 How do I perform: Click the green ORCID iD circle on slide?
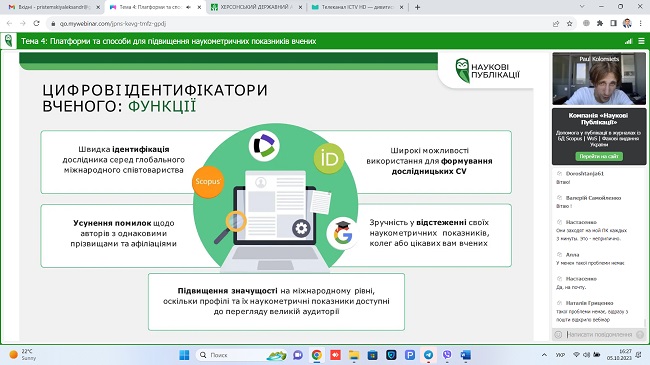pos(329,158)
